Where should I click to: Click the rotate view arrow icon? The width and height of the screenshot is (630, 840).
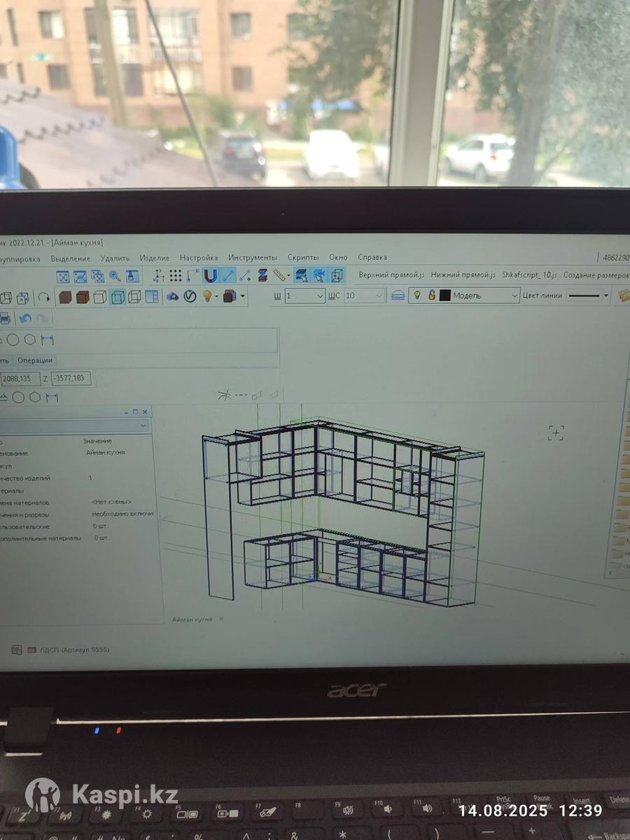[x=43, y=297]
